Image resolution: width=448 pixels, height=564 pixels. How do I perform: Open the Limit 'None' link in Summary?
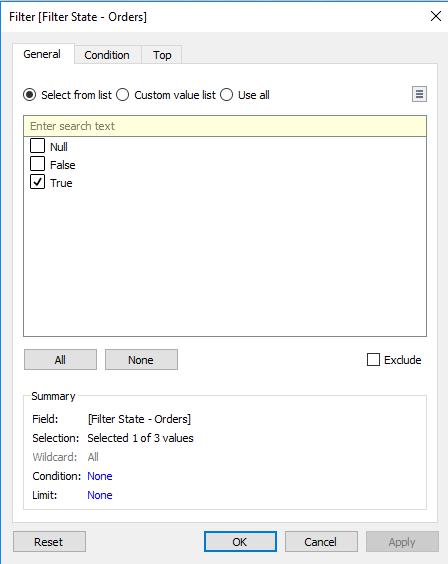pos(100,495)
